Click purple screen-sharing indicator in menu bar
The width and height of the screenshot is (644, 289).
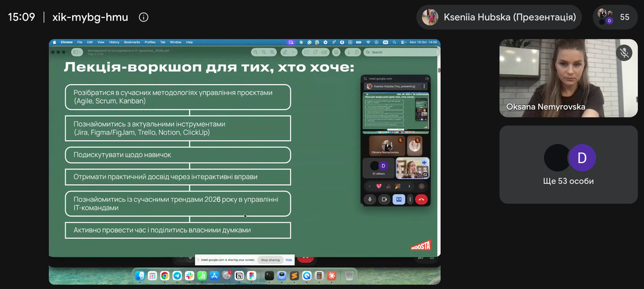coord(291,42)
